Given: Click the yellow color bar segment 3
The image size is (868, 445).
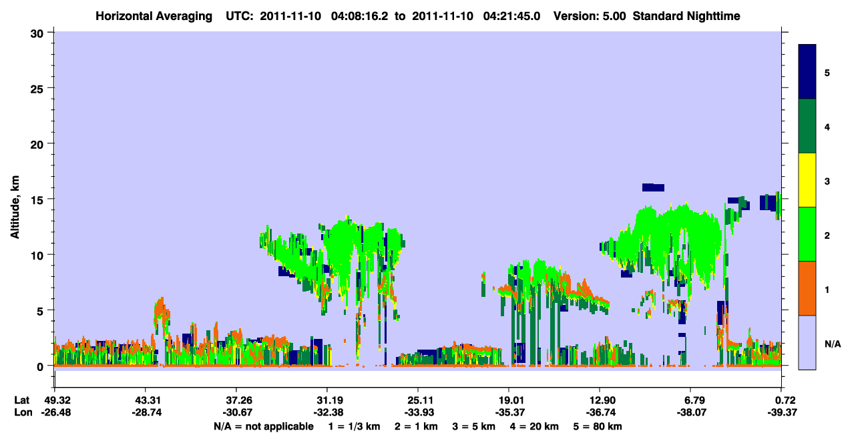Looking at the screenshot, I should coord(807,180).
